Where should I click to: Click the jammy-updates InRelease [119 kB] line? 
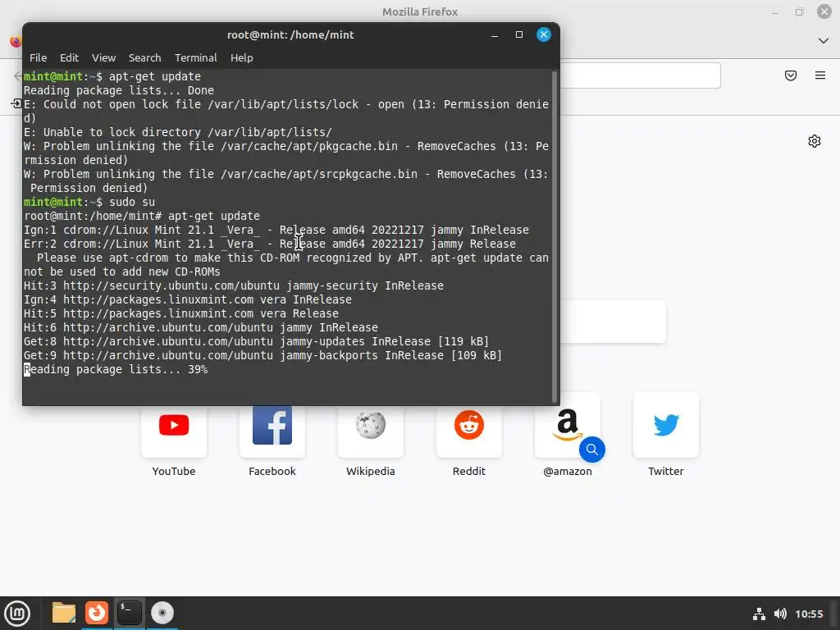(x=256, y=341)
